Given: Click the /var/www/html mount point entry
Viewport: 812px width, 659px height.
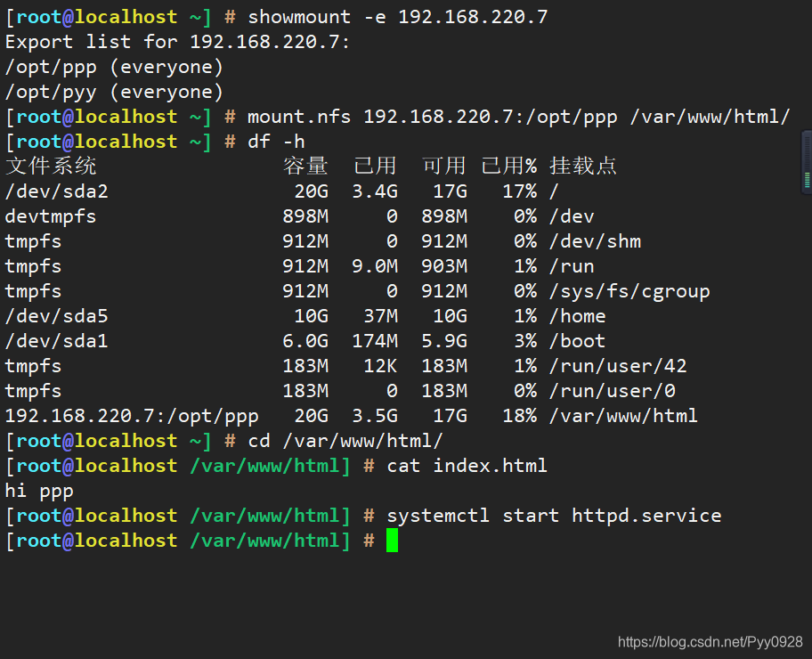Looking at the screenshot, I should point(623,416).
